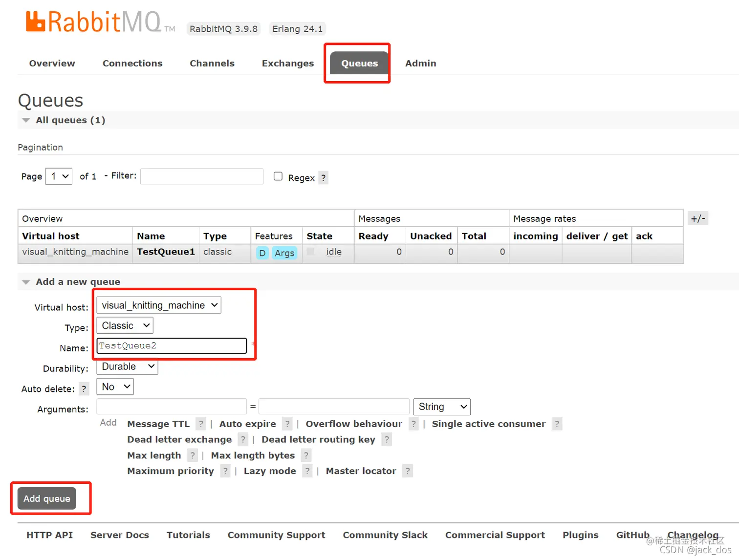Open Regex filter help question mark
Screen dimensions: 739x560
[x=323, y=178]
